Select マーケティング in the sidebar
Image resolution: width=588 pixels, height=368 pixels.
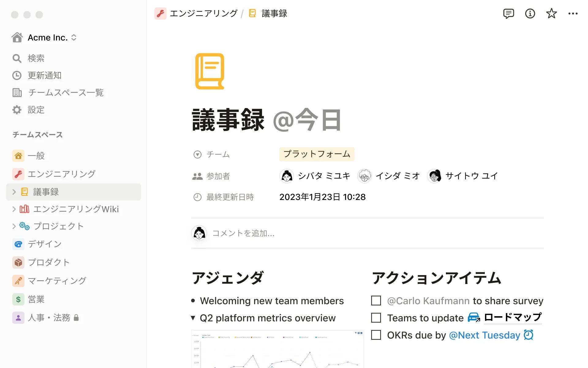(x=57, y=281)
